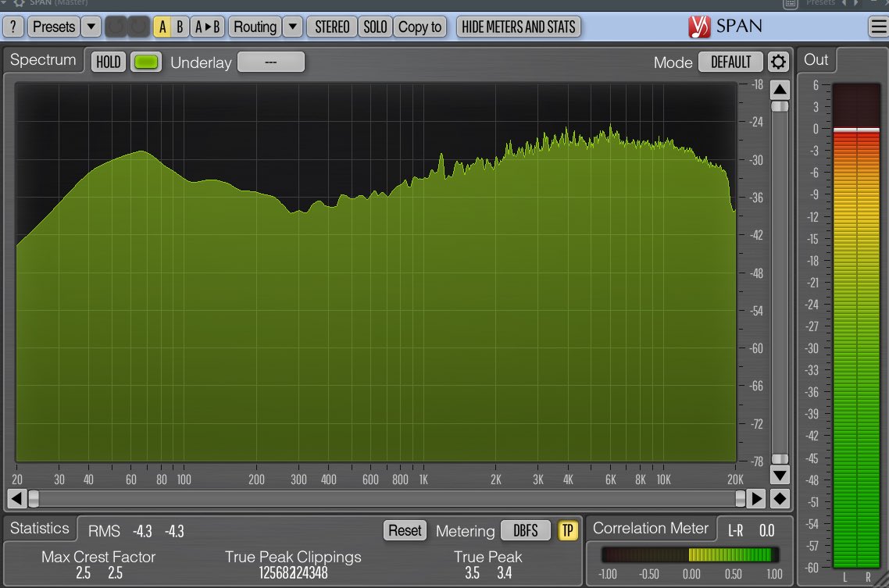Click the right handle of frequency range slider
Screen dimensions: 889x588
coord(741,498)
